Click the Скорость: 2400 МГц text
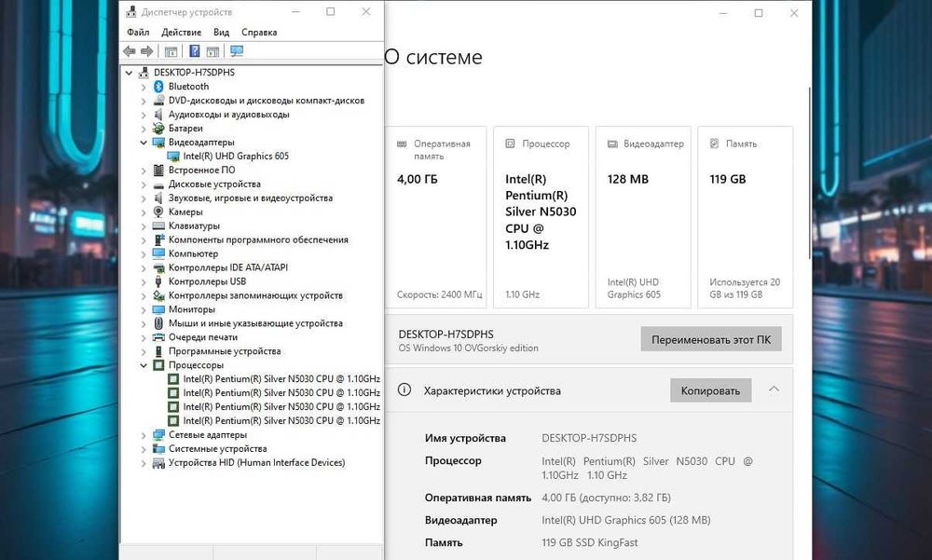Image resolution: width=932 pixels, height=560 pixels. 439,294
